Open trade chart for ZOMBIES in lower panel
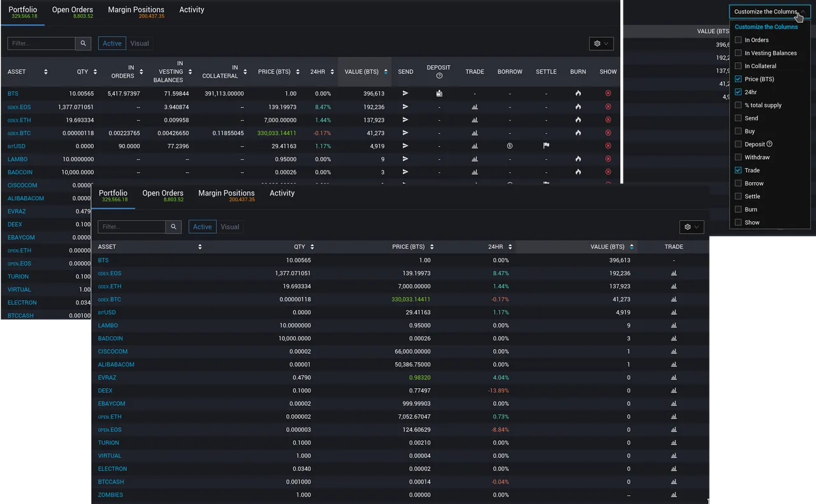 point(674,494)
